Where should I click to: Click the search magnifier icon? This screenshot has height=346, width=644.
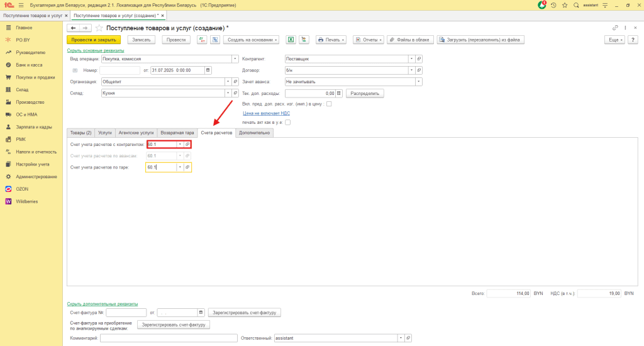(576, 5)
